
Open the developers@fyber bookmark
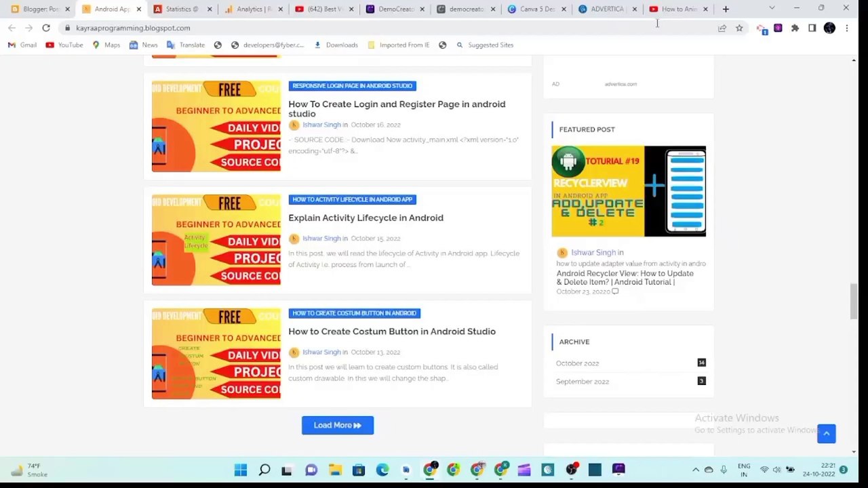268,45
